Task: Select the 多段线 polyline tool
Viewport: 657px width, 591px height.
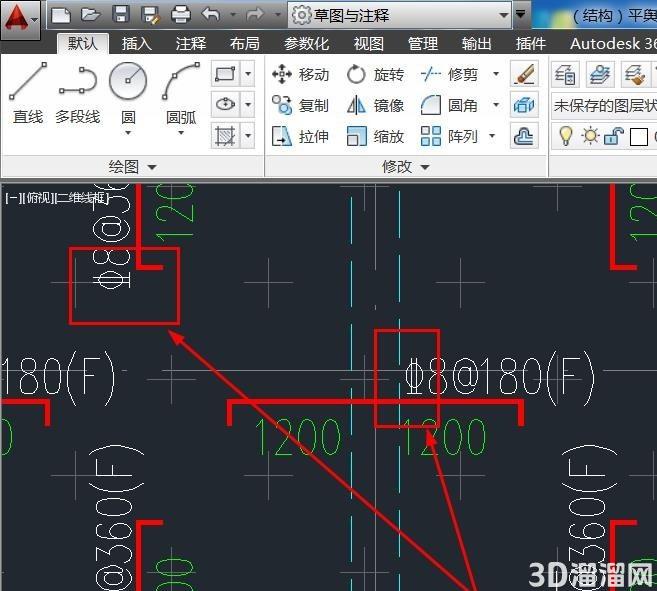Action: point(78,93)
